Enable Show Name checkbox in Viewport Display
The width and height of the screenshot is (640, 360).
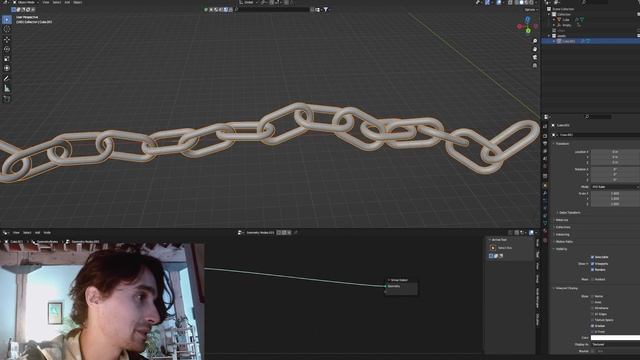(592, 296)
